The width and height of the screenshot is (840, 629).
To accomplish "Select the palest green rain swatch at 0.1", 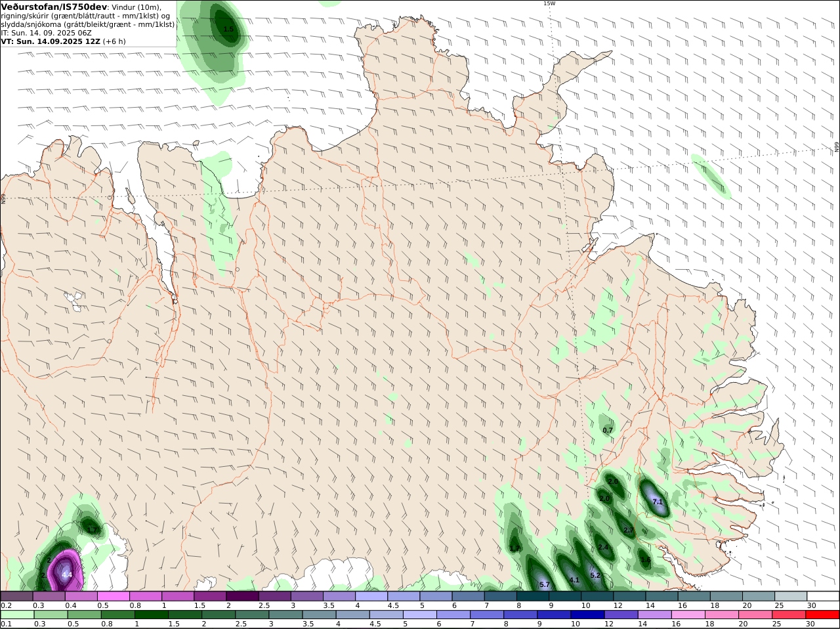I will (16, 615).
